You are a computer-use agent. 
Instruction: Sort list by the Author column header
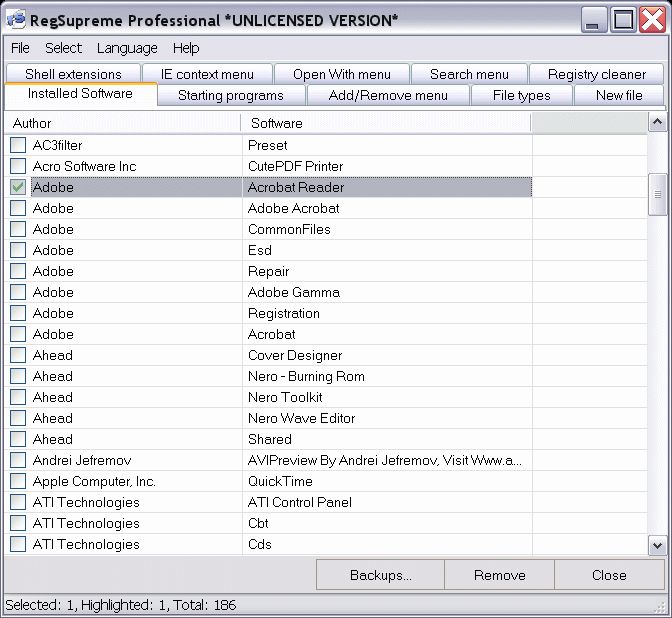pos(123,123)
